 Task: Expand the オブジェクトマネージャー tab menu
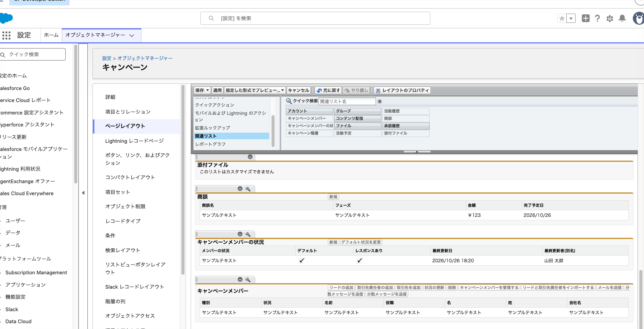pyautogui.click(x=132, y=35)
